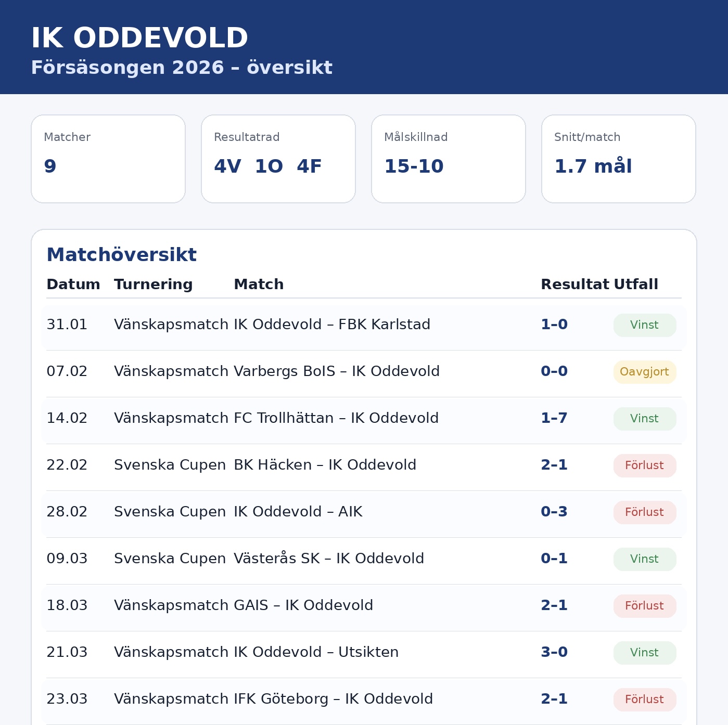The image size is (728, 725).
Task: Select the Varbergs BoIS – IK Oddevold match
Action: point(337,371)
